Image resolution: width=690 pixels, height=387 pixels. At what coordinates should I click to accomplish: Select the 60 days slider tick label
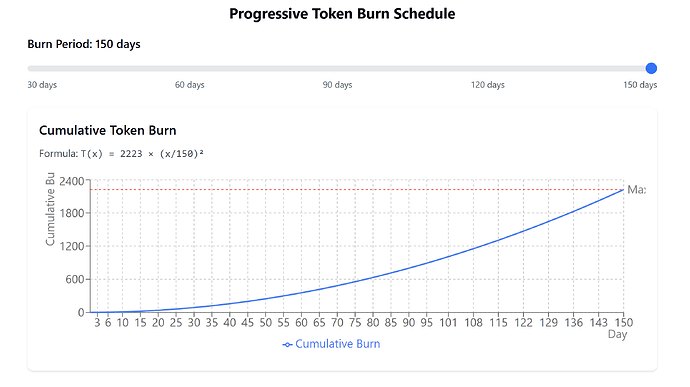(190, 85)
